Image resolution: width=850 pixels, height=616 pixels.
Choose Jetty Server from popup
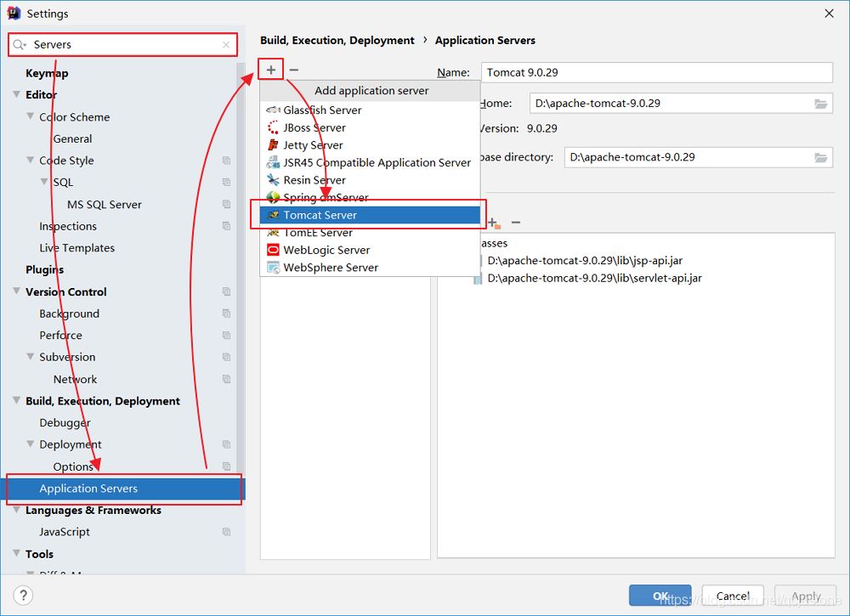tap(313, 145)
